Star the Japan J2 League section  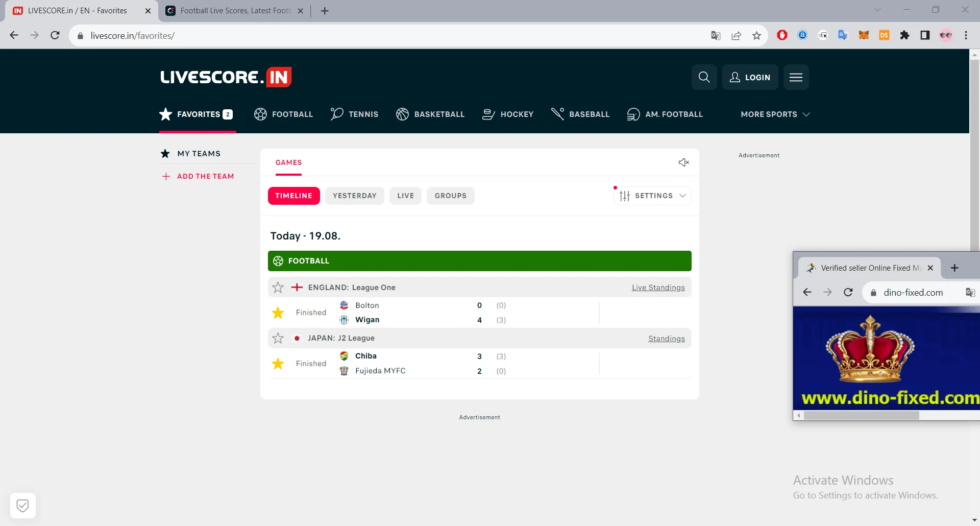pyautogui.click(x=278, y=338)
